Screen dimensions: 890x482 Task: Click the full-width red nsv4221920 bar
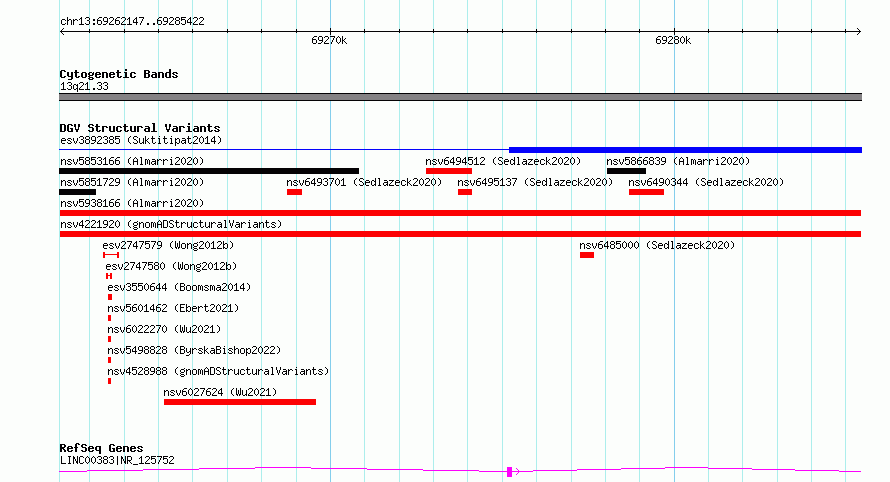460,234
